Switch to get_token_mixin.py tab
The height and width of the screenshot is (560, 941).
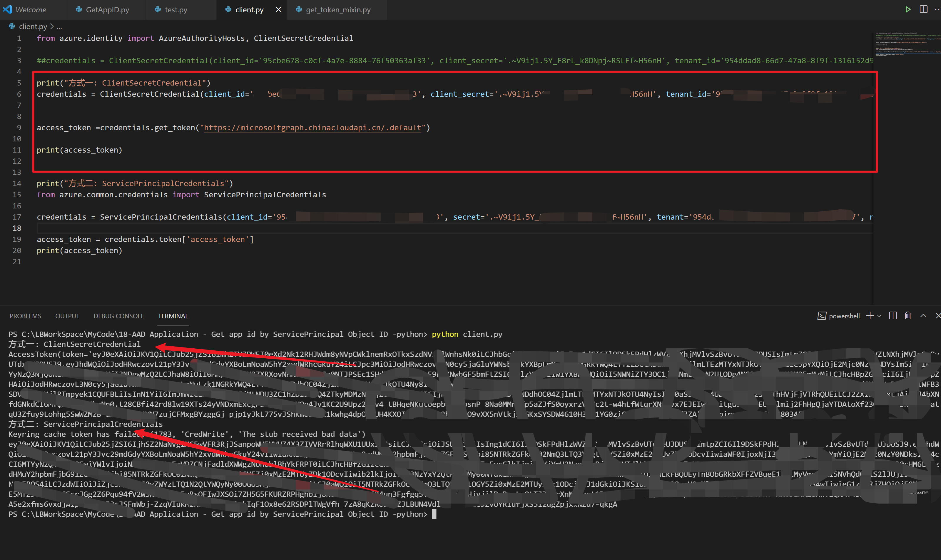(338, 10)
